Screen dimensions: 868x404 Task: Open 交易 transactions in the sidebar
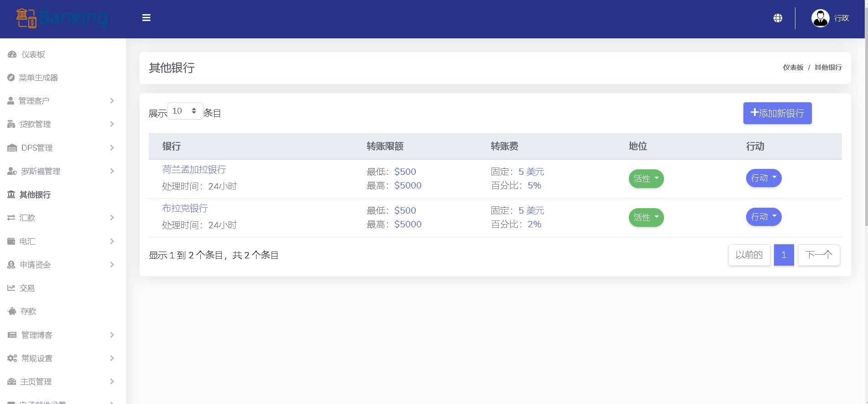pyautogui.click(x=27, y=288)
